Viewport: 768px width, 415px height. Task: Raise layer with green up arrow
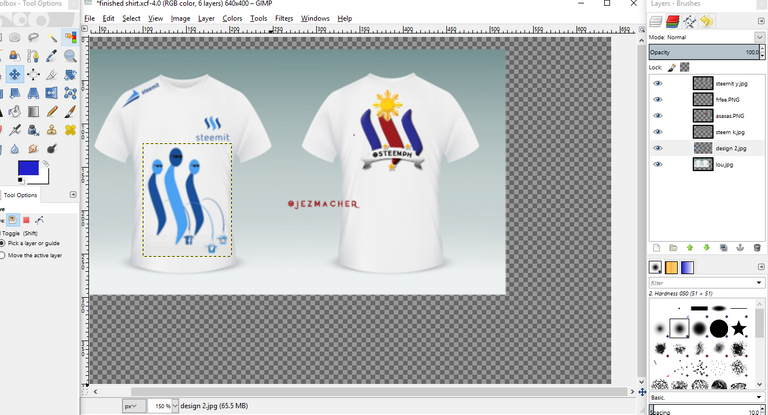pos(690,248)
